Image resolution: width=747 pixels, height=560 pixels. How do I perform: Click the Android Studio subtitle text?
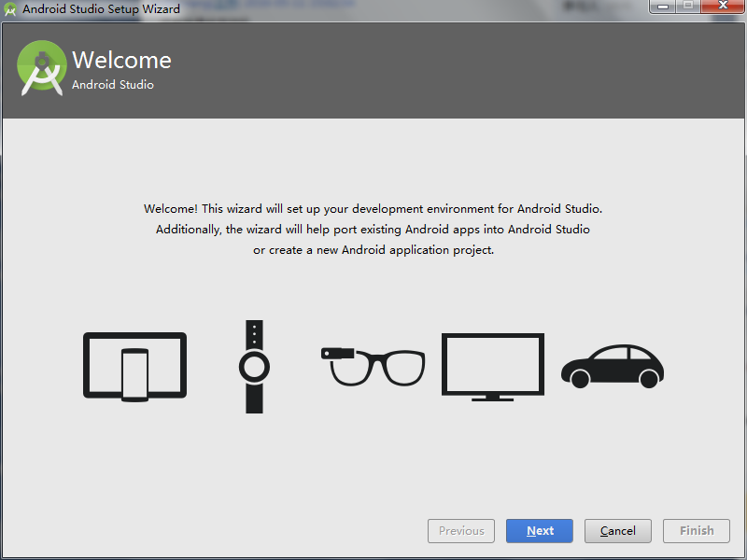point(113,85)
